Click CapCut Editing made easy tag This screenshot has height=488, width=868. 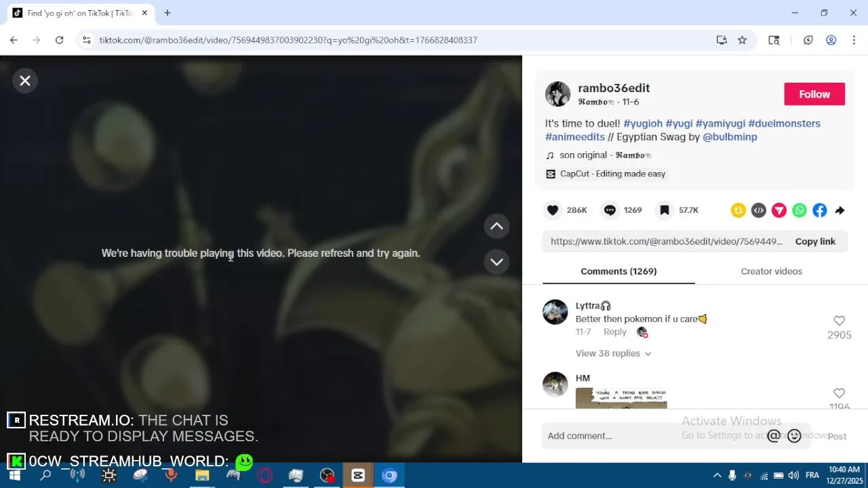point(606,174)
